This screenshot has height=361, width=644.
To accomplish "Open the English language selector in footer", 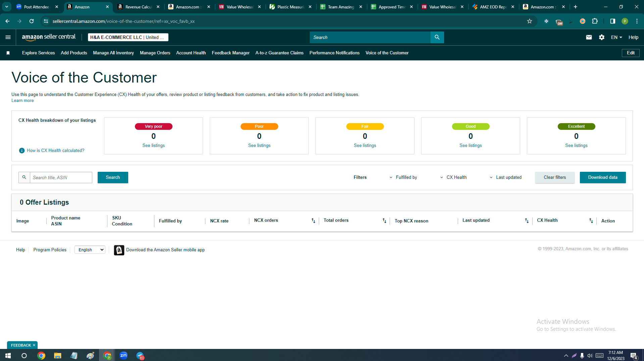I will click(90, 250).
